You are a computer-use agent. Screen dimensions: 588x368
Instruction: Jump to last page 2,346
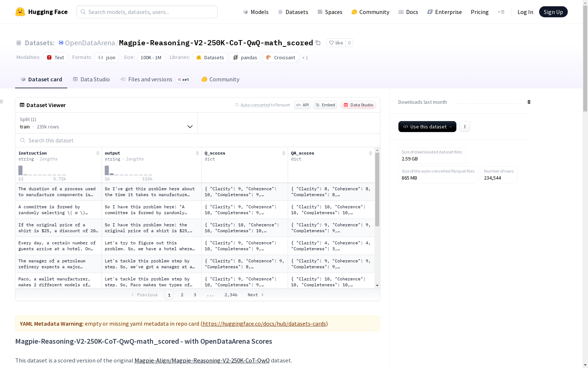(231, 295)
